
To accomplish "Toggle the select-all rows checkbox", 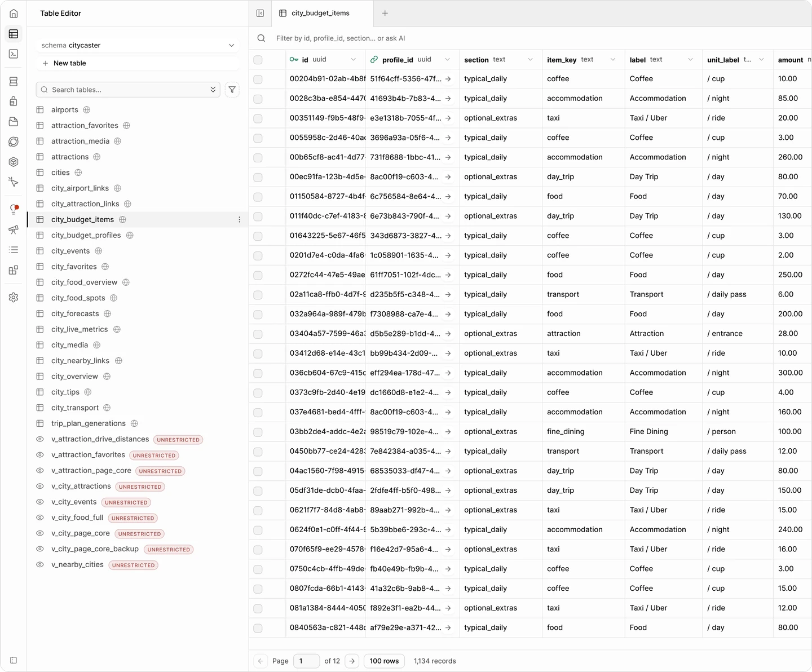I will pos(258,60).
